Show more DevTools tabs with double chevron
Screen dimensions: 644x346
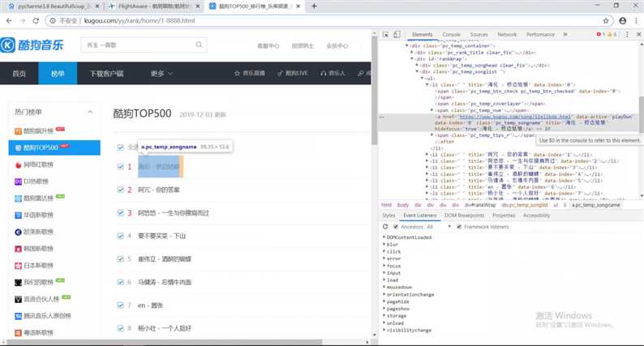pyautogui.click(x=565, y=35)
